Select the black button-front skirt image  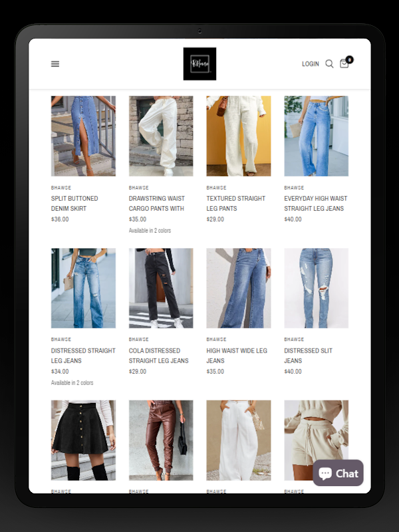[x=83, y=440]
